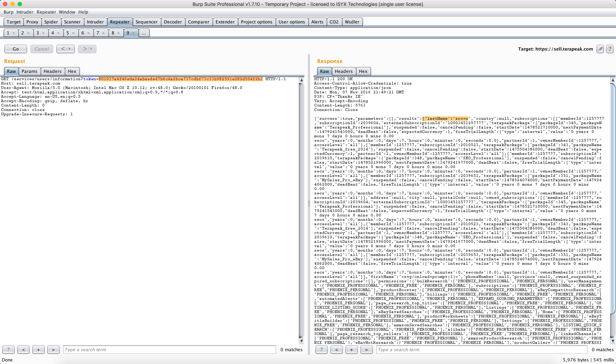The image size is (616, 364).
Task: Open the history back dropdown arrow
Action: [70, 49]
